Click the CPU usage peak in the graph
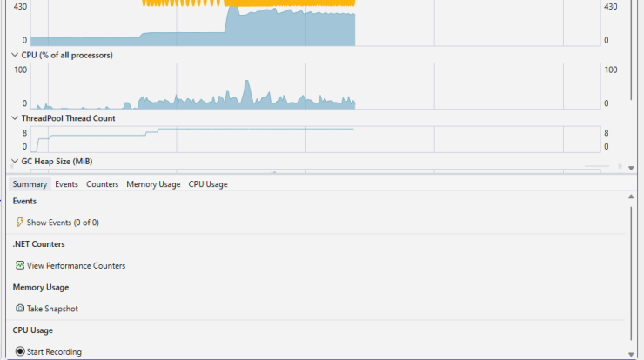This screenshot has width=644, height=360. point(247,82)
